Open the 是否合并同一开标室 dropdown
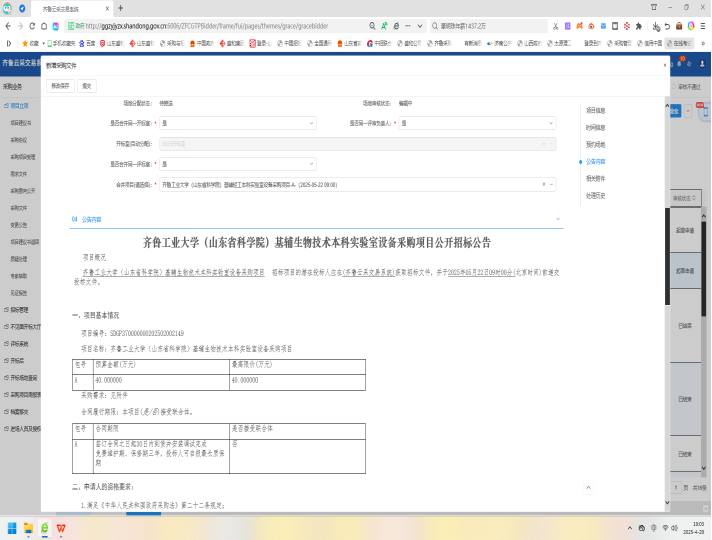The image size is (712, 540). click(x=237, y=123)
